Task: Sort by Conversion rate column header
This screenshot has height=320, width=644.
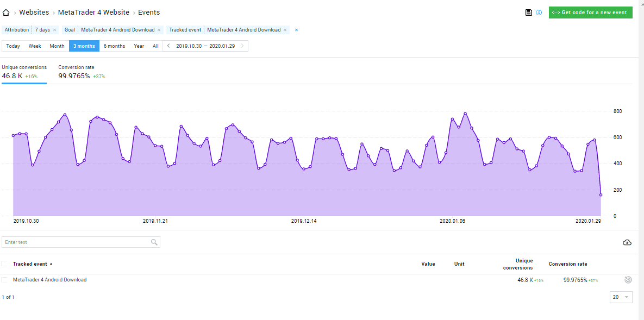Action: point(568,264)
